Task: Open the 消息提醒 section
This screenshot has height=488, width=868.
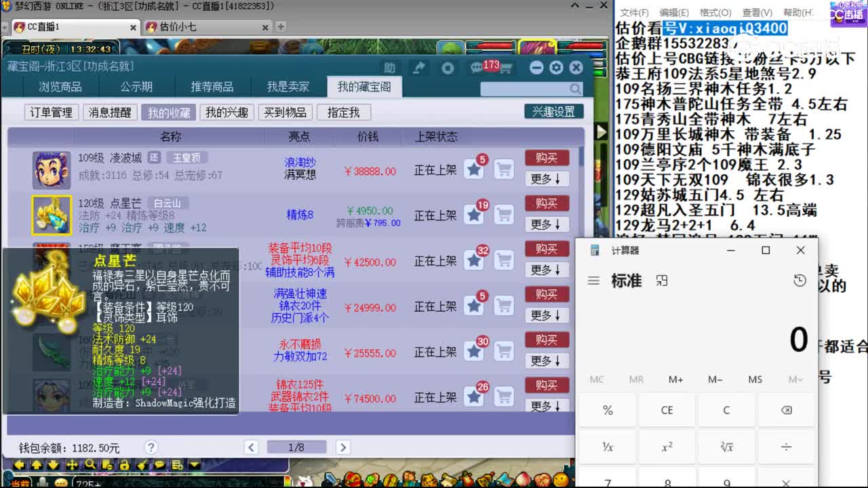Action: [x=111, y=113]
